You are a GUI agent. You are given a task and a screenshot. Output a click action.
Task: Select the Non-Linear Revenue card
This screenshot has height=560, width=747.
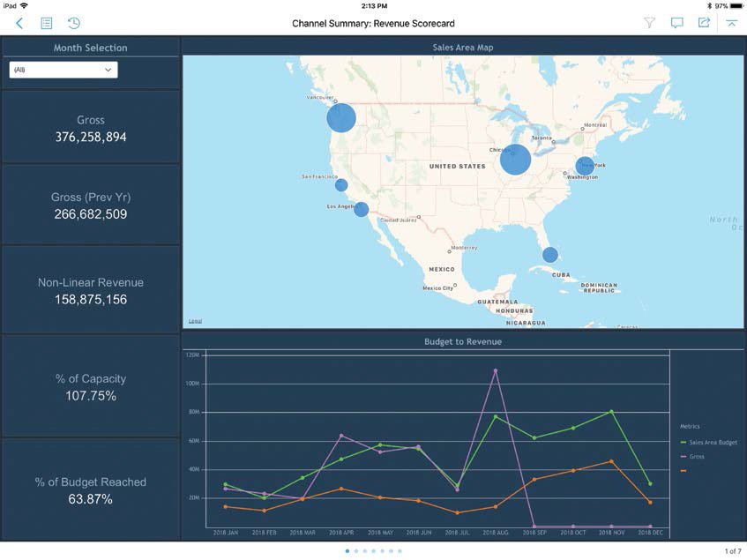point(91,290)
